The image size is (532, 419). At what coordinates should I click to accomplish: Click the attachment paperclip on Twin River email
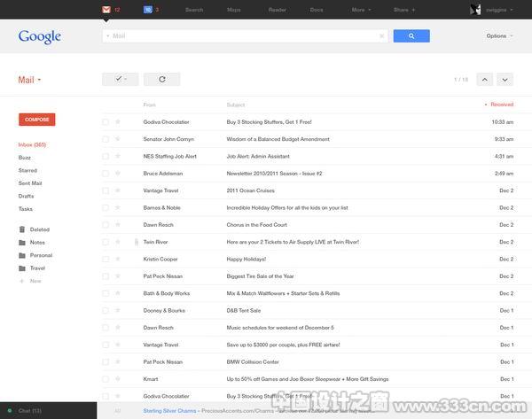click(x=137, y=242)
